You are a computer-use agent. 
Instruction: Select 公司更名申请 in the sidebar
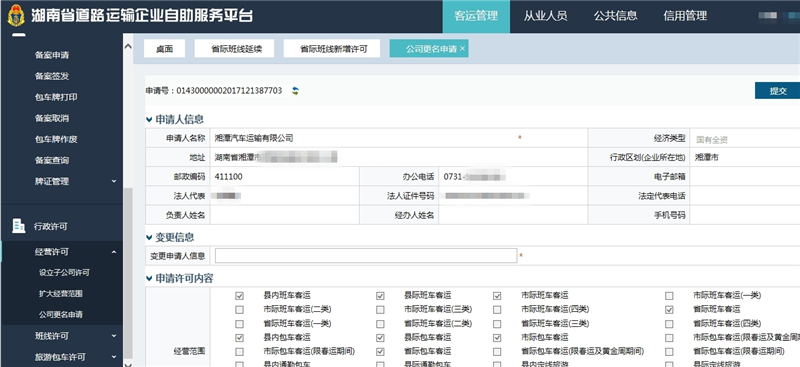60,314
